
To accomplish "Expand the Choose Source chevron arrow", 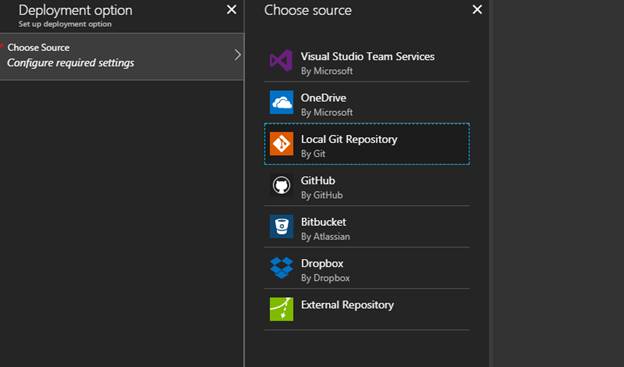I will [x=237, y=55].
